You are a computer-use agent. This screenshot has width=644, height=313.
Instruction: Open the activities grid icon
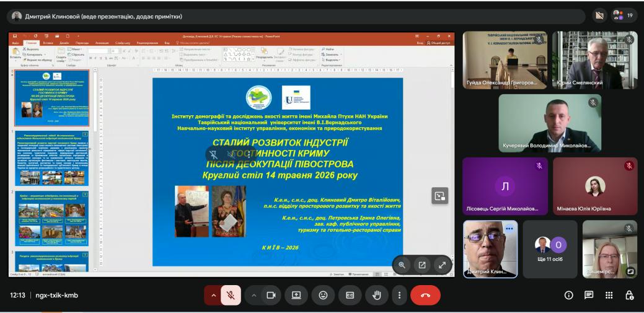coord(609,296)
